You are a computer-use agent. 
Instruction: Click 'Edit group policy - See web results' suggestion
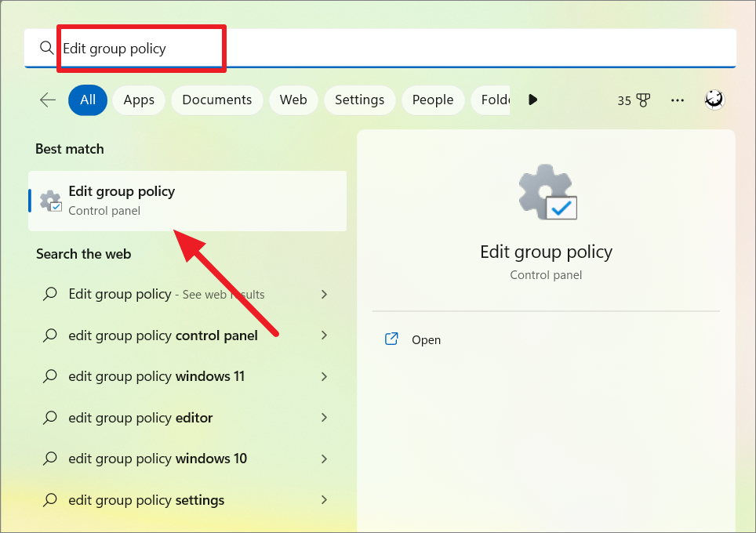click(166, 294)
